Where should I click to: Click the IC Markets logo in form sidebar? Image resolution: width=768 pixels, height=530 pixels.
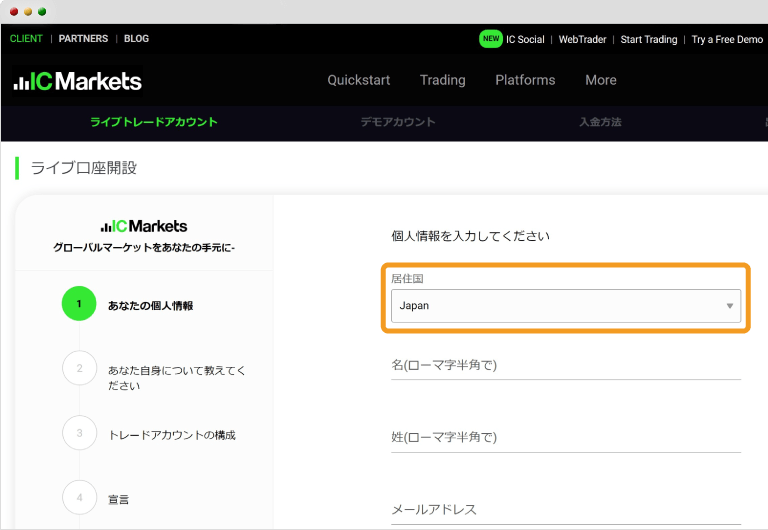click(x=144, y=226)
